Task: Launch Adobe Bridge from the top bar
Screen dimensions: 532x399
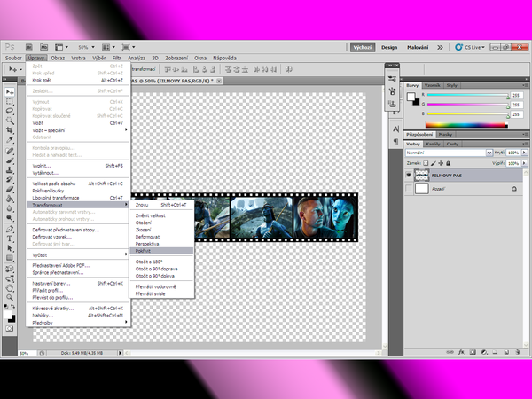Action: pos(29,46)
